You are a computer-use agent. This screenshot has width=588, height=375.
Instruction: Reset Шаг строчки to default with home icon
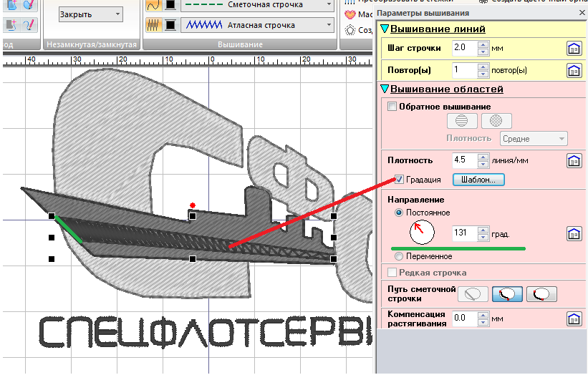click(x=574, y=49)
